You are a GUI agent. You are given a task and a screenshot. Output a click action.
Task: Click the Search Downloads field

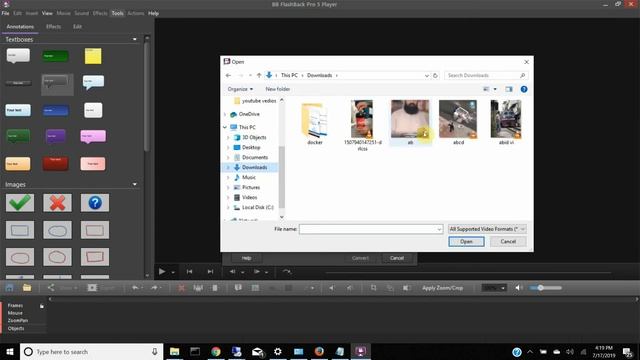[x=486, y=76]
